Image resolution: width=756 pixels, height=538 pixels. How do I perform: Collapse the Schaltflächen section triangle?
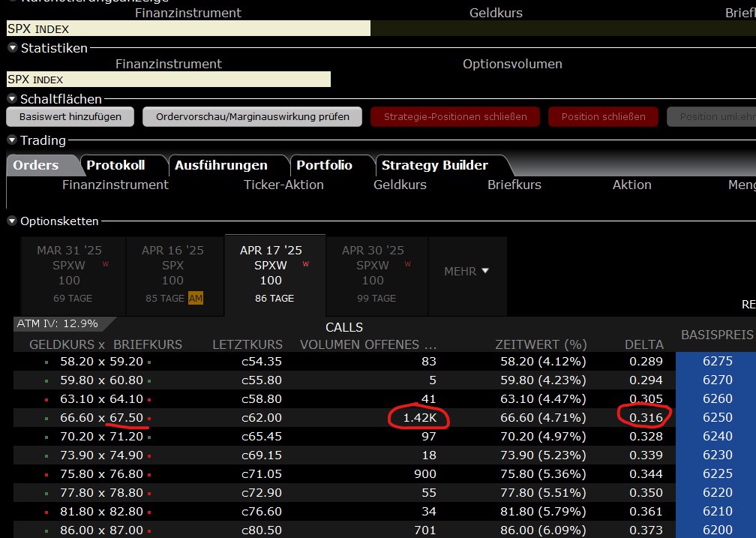(12, 99)
